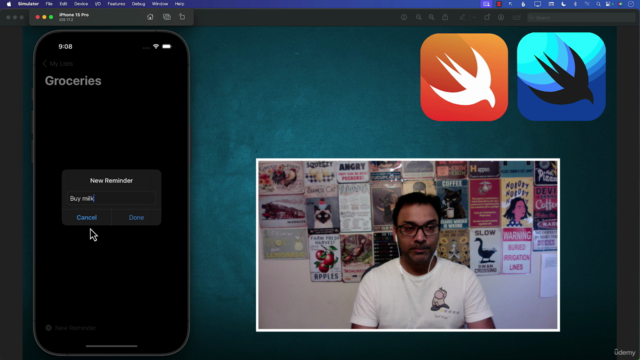Click the webcam video thumbnail

(x=408, y=245)
